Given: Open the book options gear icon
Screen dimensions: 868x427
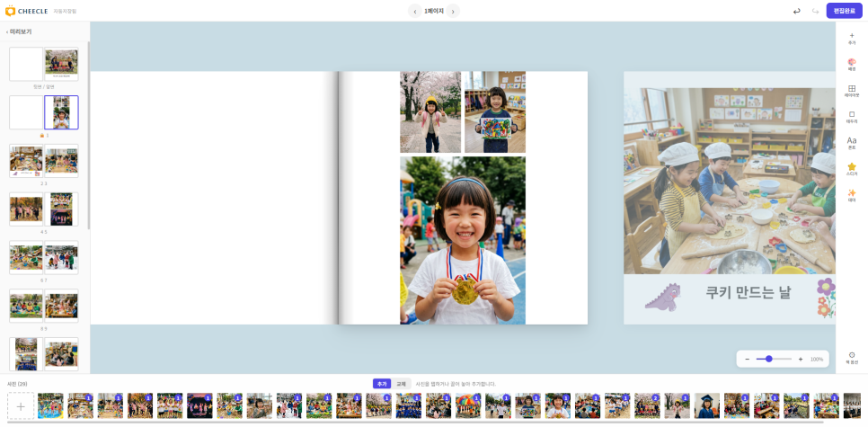Looking at the screenshot, I should point(852,357).
